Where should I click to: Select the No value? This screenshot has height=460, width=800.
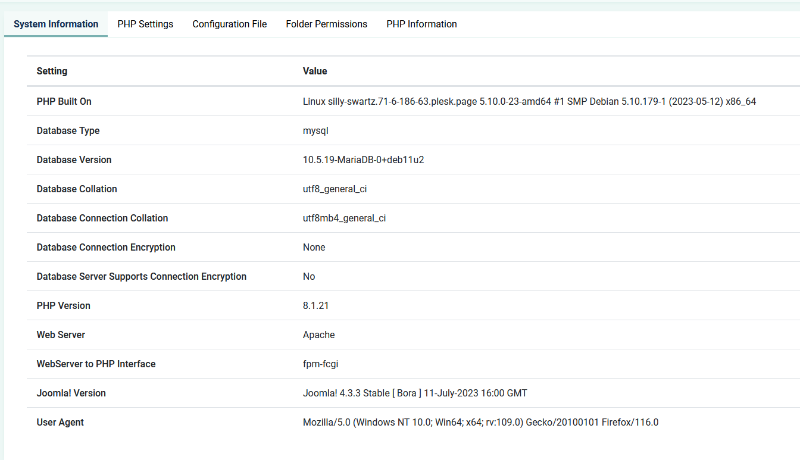pyautogui.click(x=309, y=276)
